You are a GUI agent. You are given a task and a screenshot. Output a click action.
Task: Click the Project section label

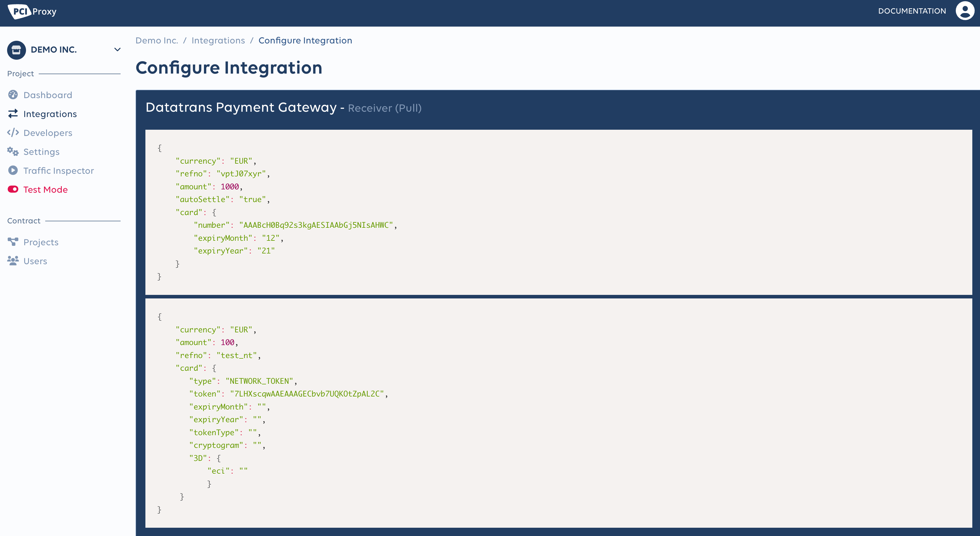pos(21,73)
